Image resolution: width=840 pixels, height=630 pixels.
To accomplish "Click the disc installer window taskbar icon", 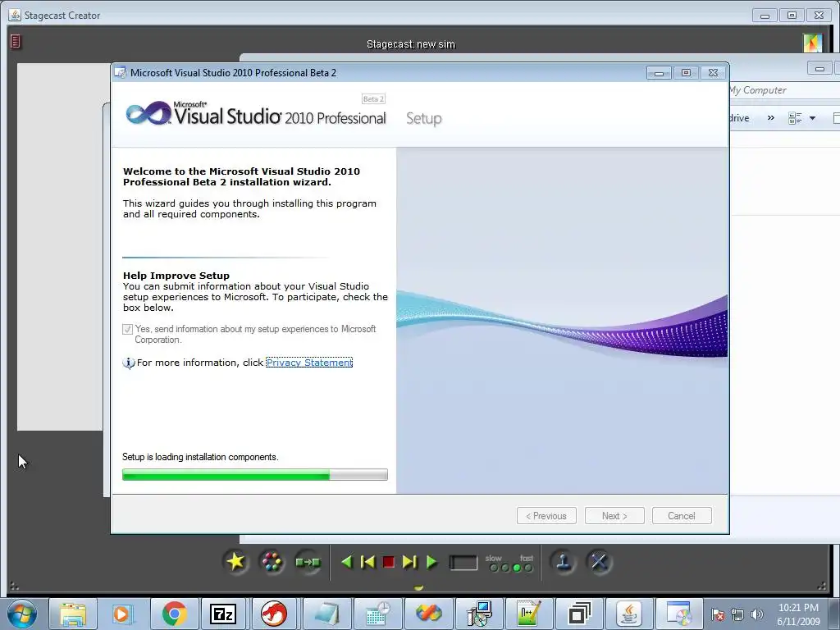I will point(679,614).
